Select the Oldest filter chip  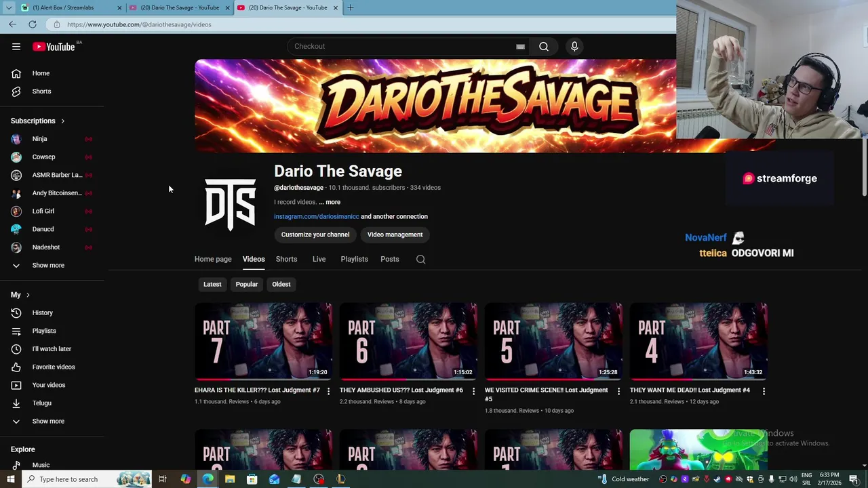(281, 284)
